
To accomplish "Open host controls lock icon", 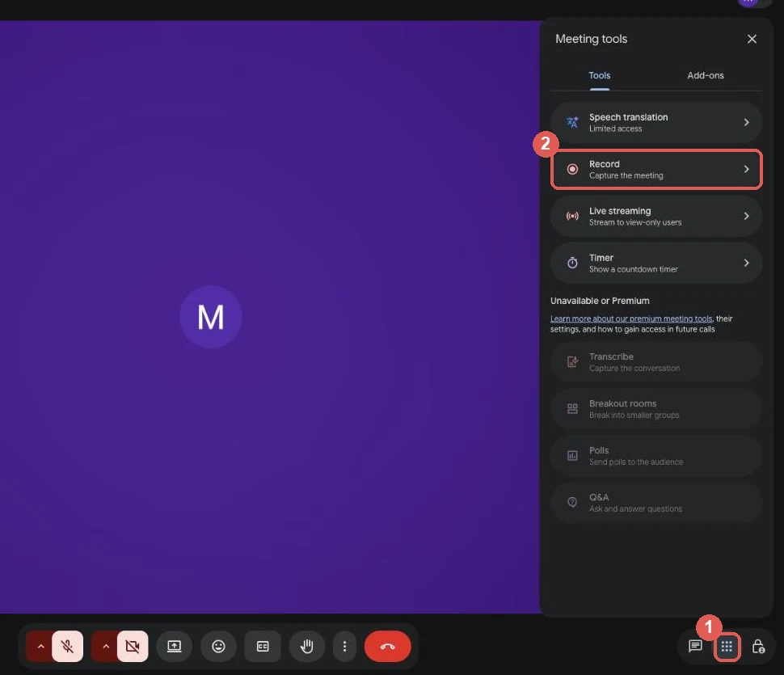I will coord(758,646).
